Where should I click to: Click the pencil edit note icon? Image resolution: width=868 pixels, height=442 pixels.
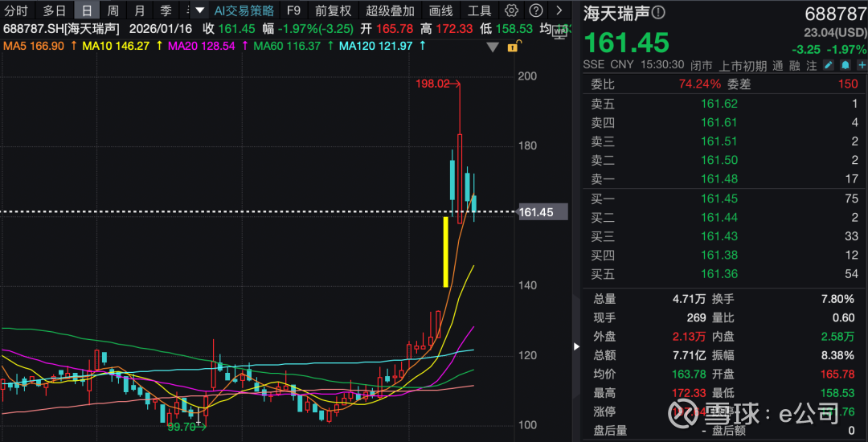pos(828,65)
